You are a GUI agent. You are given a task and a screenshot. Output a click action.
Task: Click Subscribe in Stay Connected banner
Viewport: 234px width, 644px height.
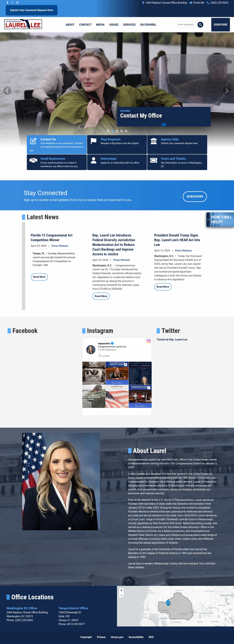[x=195, y=197]
